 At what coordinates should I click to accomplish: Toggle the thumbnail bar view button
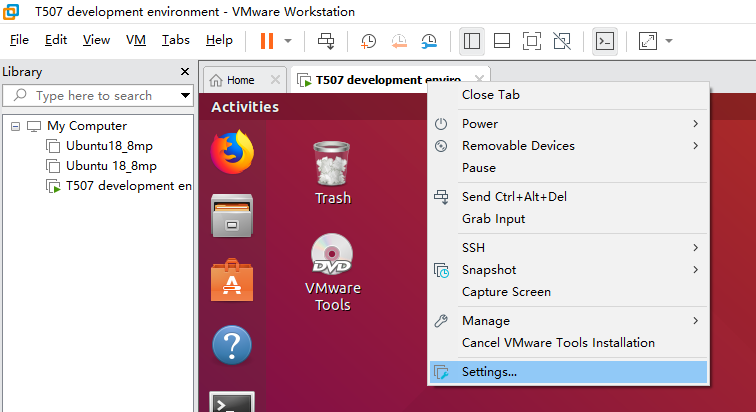tap(502, 41)
